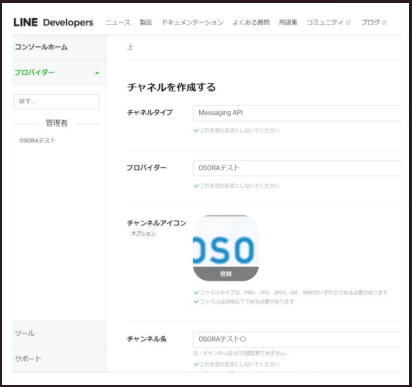Viewport: 412px width, 387px height.
Task: Click the 登録 button on the channel icon
Action: tap(226, 274)
